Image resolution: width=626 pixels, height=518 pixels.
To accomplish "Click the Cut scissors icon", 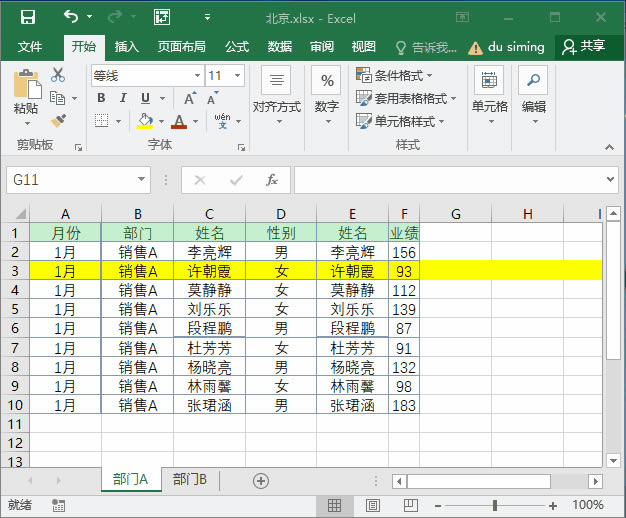I will click(x=58, y=75).
